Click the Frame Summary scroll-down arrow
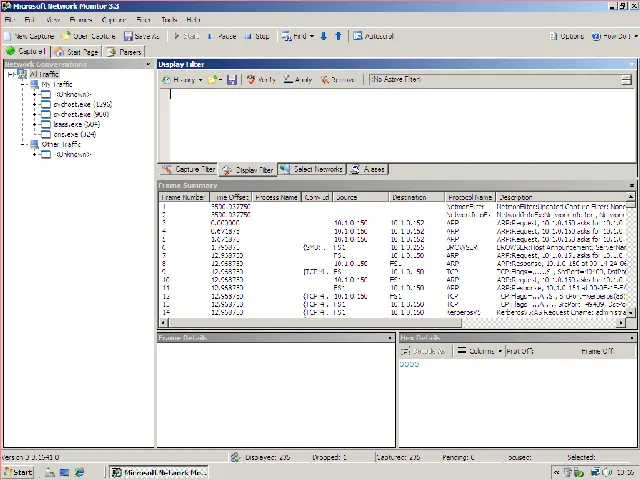Viewport: 640px width, 480px height. [x=631, y=313]
